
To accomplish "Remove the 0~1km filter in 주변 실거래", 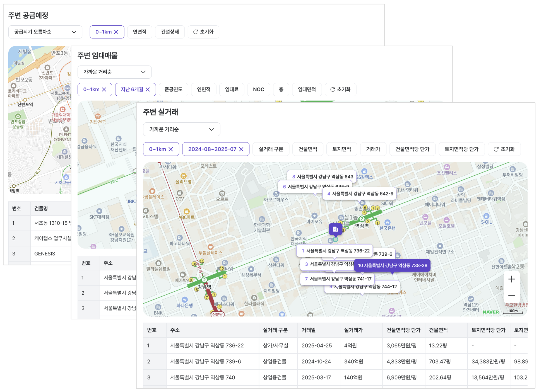I will pos(171,149).
